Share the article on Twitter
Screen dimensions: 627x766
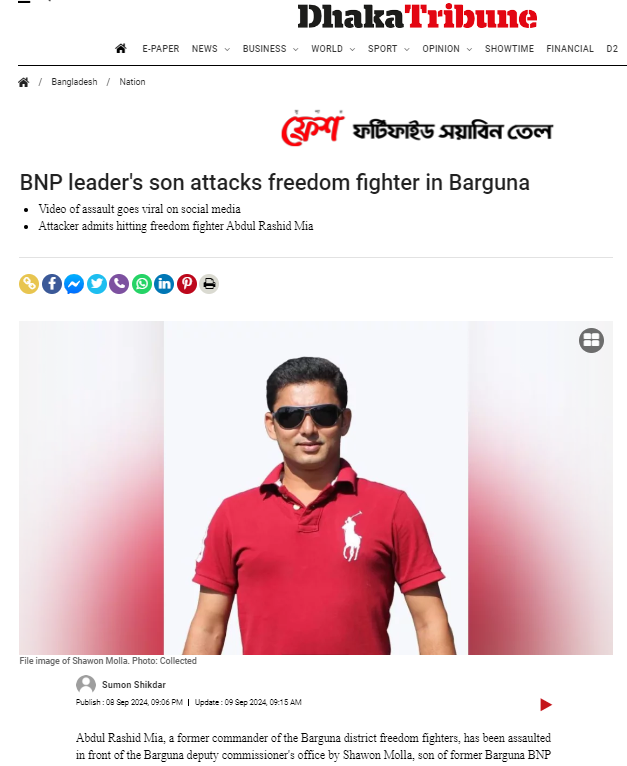coord(97,284)
